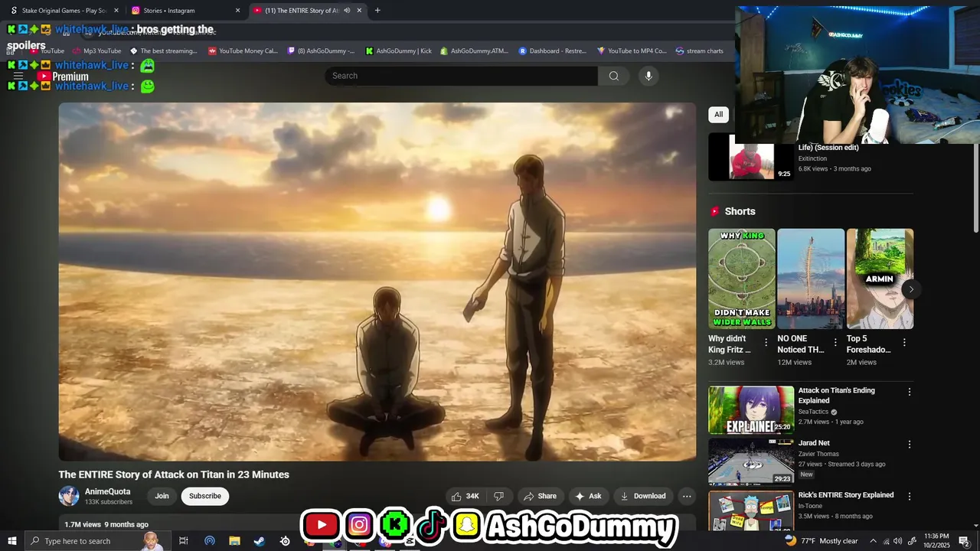The height and width of the screenshot is (551, 980).
Task: Like the video with 34K likes
Action: coord(465,496)
